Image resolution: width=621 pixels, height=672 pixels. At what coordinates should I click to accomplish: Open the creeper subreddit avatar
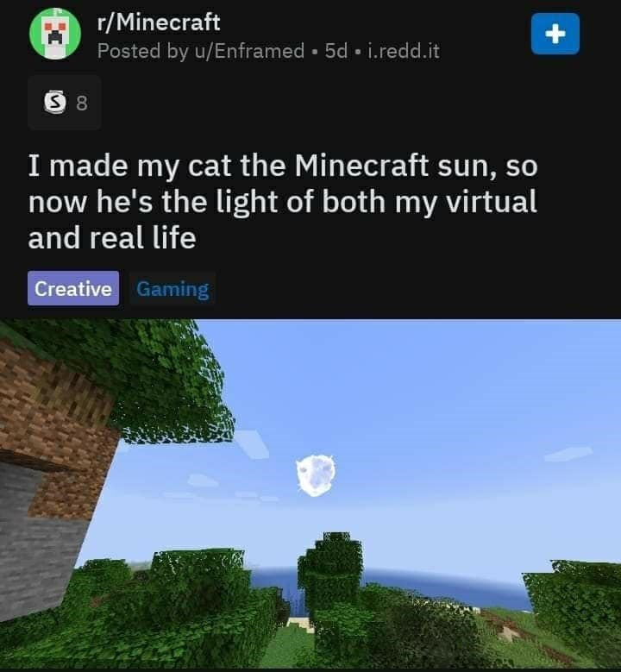pyautogui.click(x=55, y=34)
